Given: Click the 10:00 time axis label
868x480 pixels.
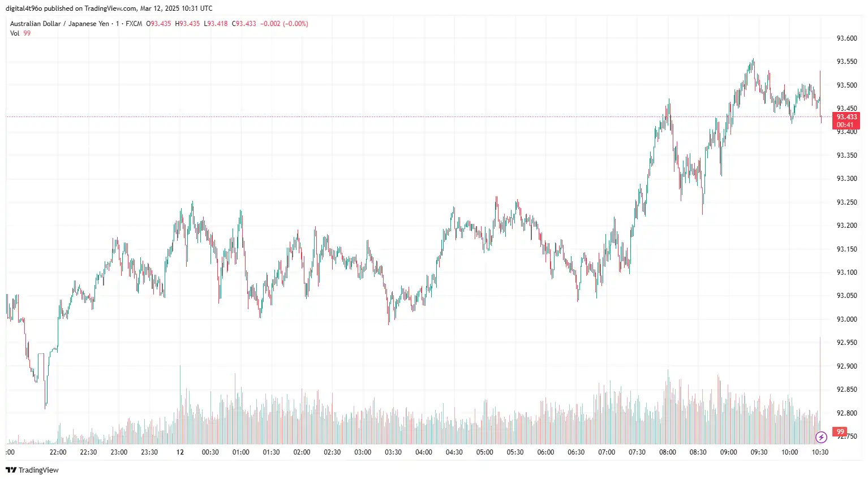Looking at the screenshot, I should coord(790,452).
